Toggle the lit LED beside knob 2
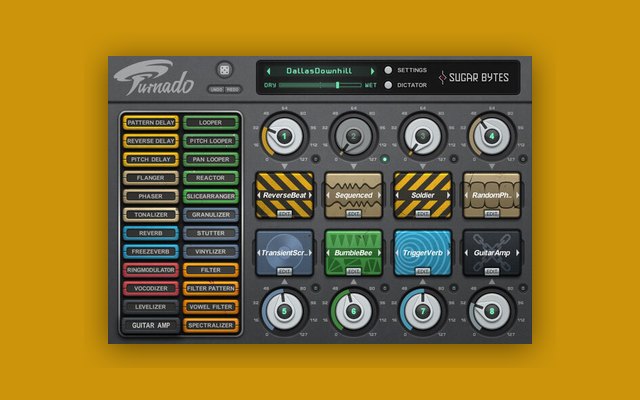 384,159
